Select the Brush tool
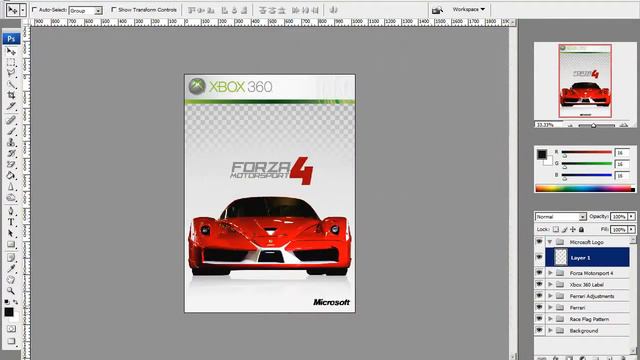 [x=11, y=131]
